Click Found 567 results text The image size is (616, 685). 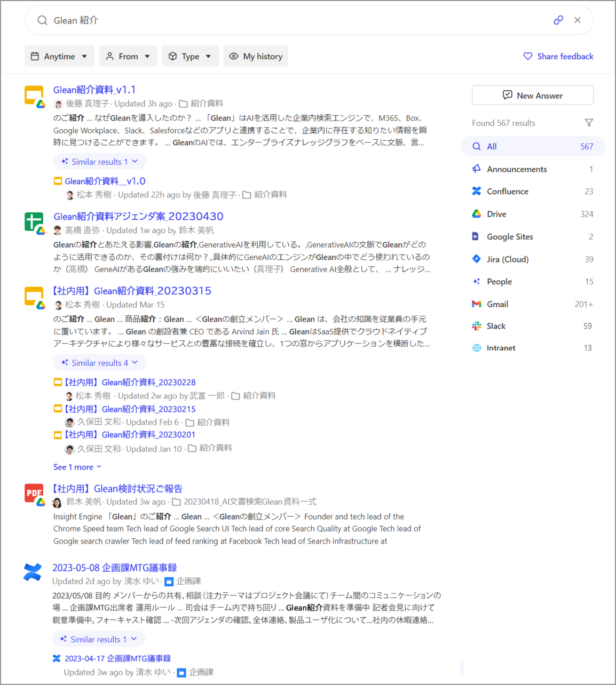click(x=503, y=123)
